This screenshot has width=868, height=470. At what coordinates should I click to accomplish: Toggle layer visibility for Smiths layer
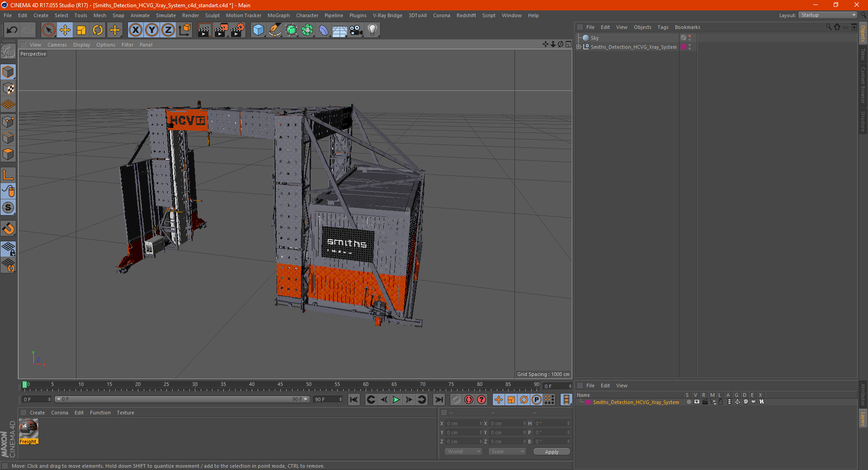pos(697,402)
